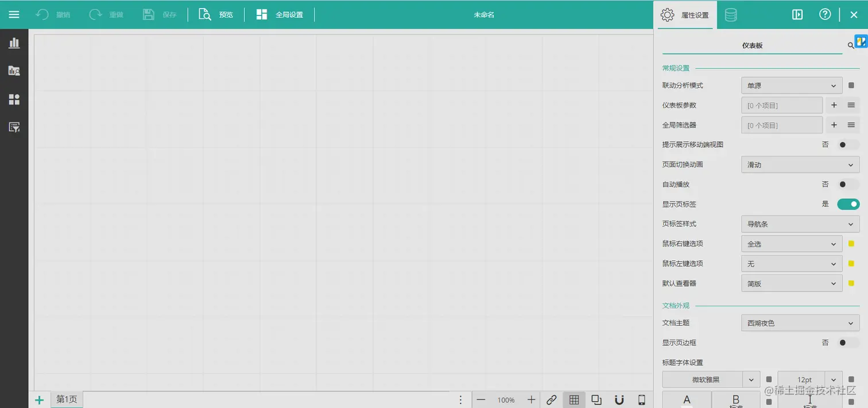
Task: Collapse the side panel with toggle icon
Action: pos(797,15)
